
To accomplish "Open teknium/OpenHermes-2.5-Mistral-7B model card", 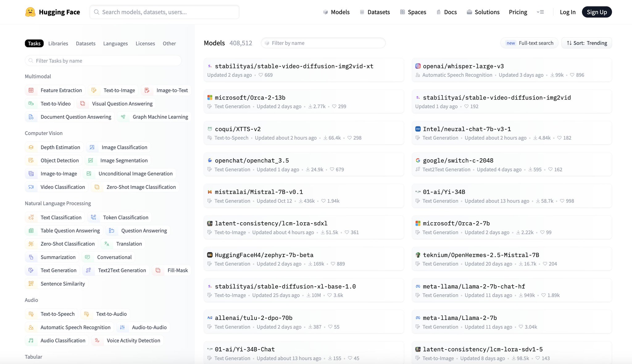I will point(512,259).
